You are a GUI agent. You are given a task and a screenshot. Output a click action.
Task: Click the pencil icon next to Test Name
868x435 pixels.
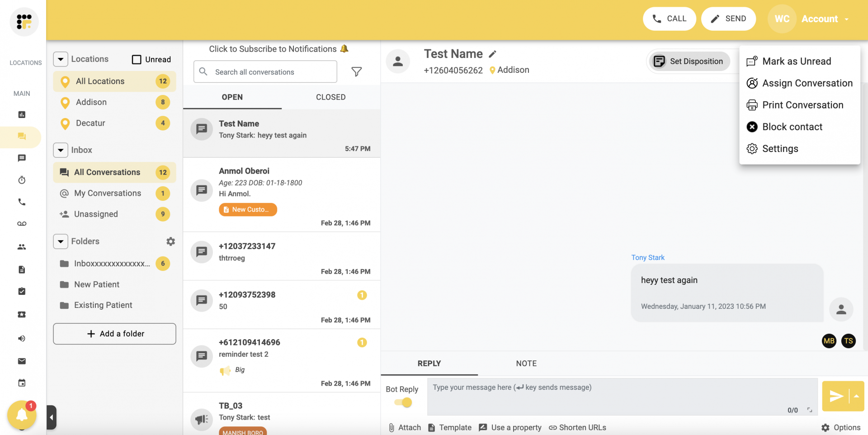[493, 54]
